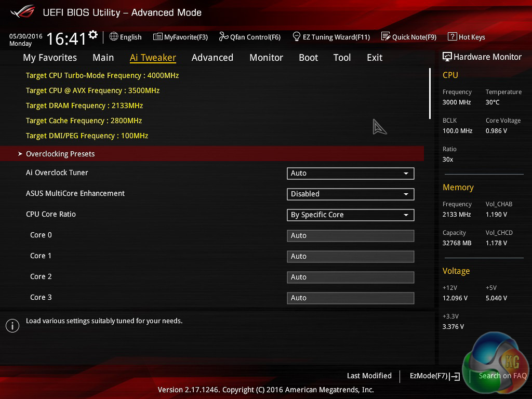Click the Hot Keys question mark icon

[452, 36]
